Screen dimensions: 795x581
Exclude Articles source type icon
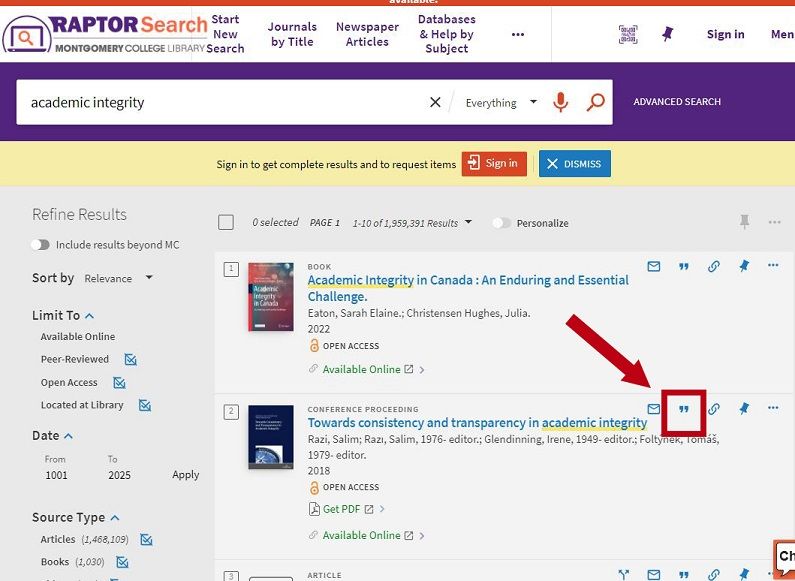coord(146,539)
